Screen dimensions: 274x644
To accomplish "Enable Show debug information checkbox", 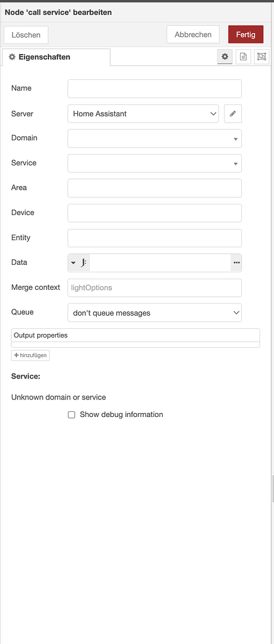I will (x=72, y=415).
